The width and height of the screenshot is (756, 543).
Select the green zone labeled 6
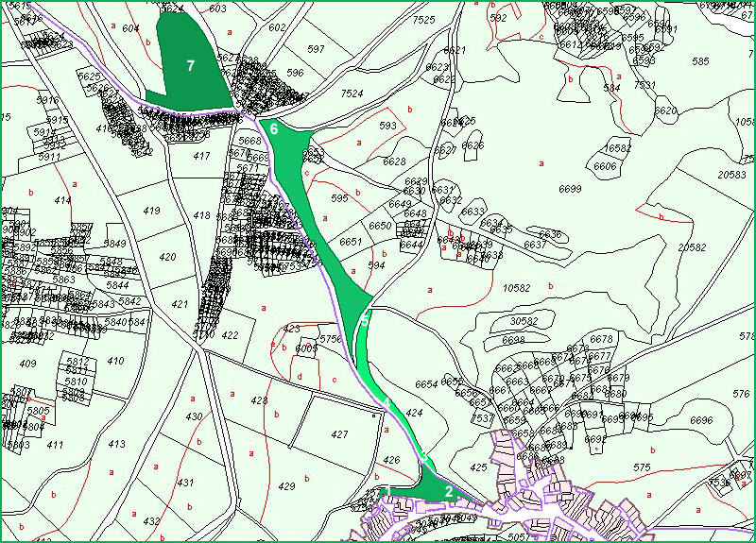tap(274, 128)
